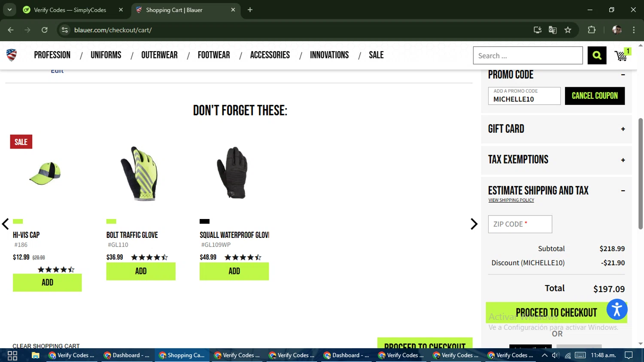
Task: Click the Blauer shield logo
Action: [x=12, y=55]
